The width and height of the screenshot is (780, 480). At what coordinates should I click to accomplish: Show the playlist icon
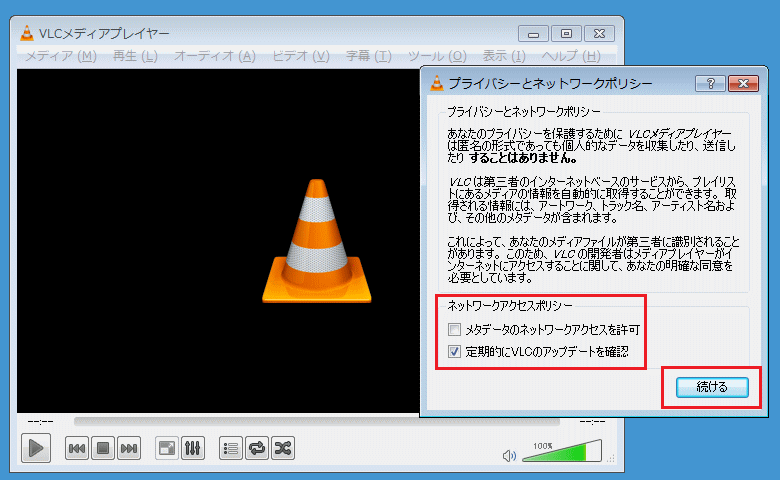231,449
